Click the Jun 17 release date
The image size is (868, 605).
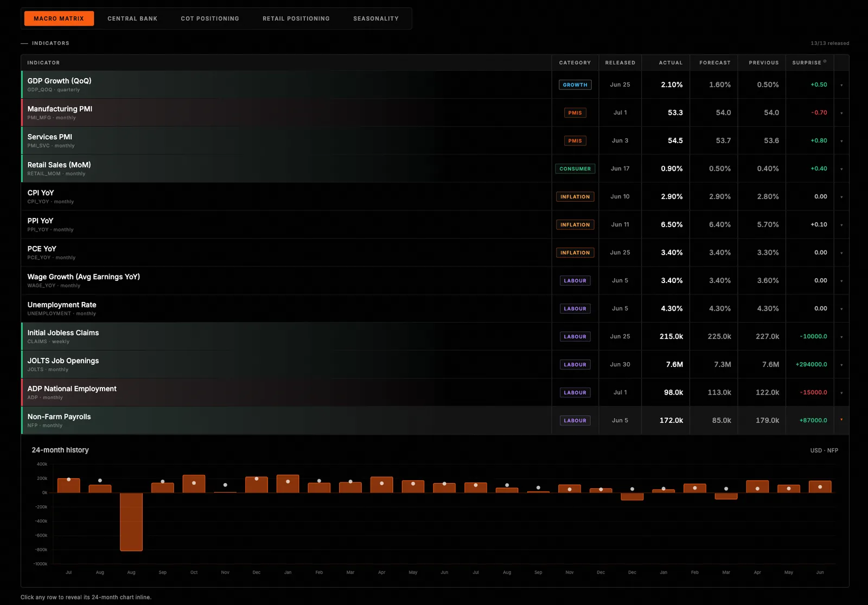[620, 169]
